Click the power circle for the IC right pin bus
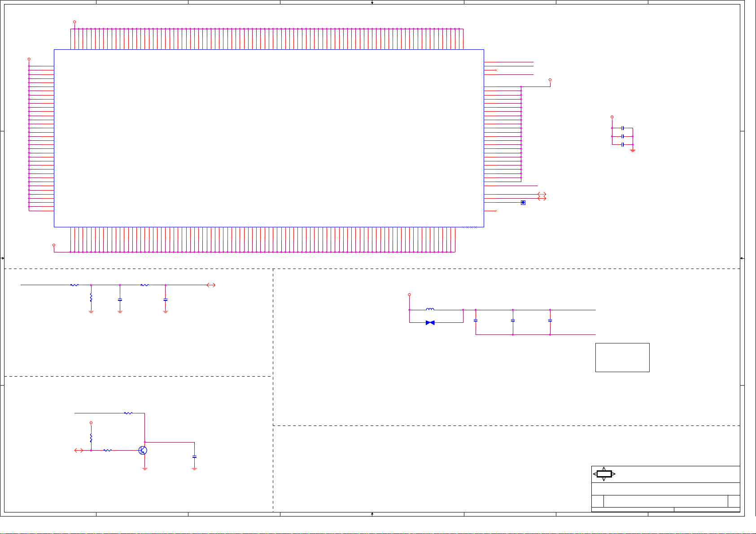 (550, 80)
